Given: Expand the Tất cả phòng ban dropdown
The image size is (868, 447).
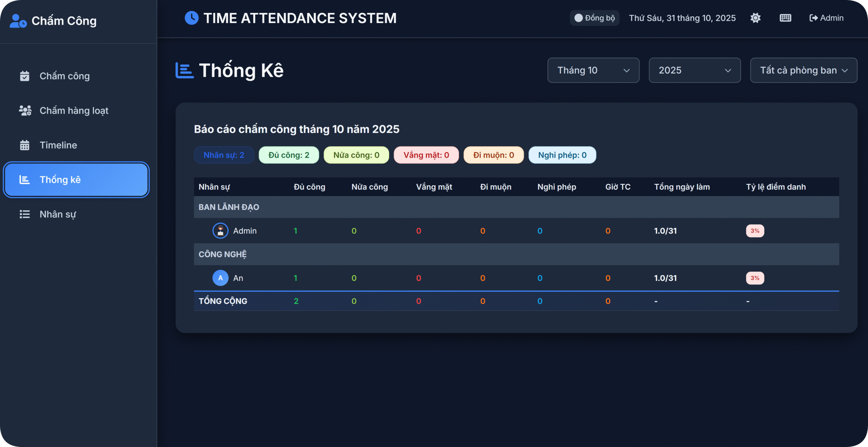Looking at the screenshot, I should (803, 70).
